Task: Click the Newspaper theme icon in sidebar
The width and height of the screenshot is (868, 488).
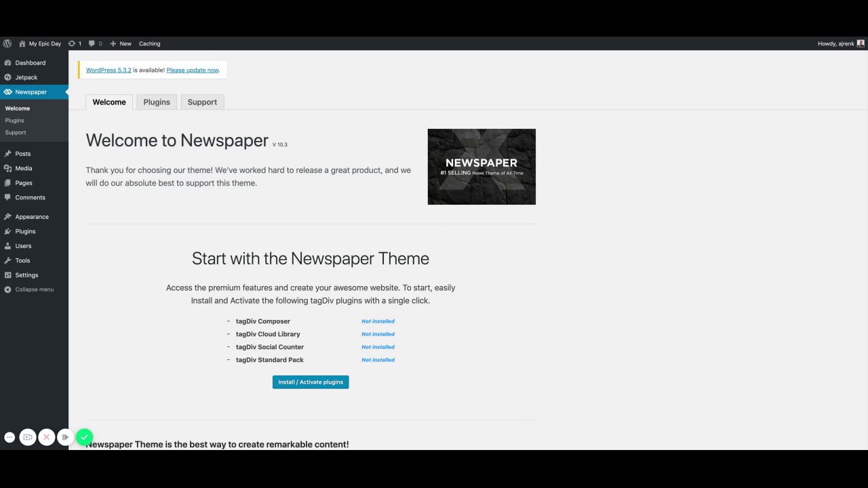Action: coord(7,92)
